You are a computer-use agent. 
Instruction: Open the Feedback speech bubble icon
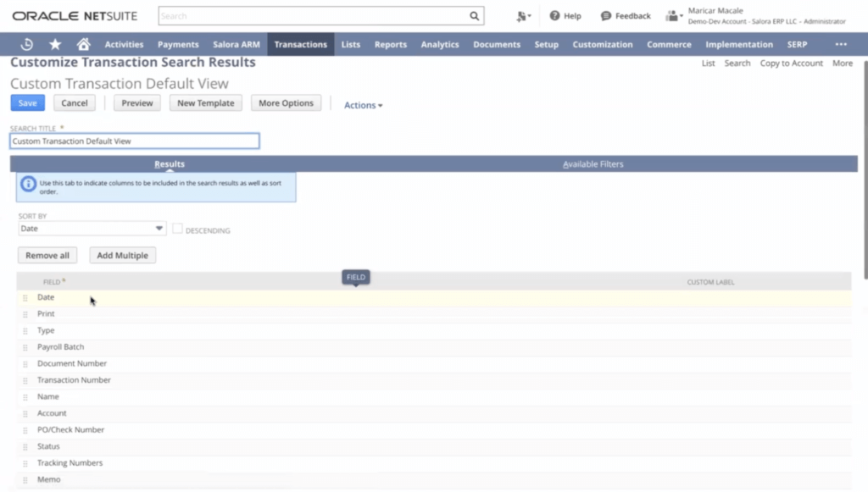pos(606,16)
